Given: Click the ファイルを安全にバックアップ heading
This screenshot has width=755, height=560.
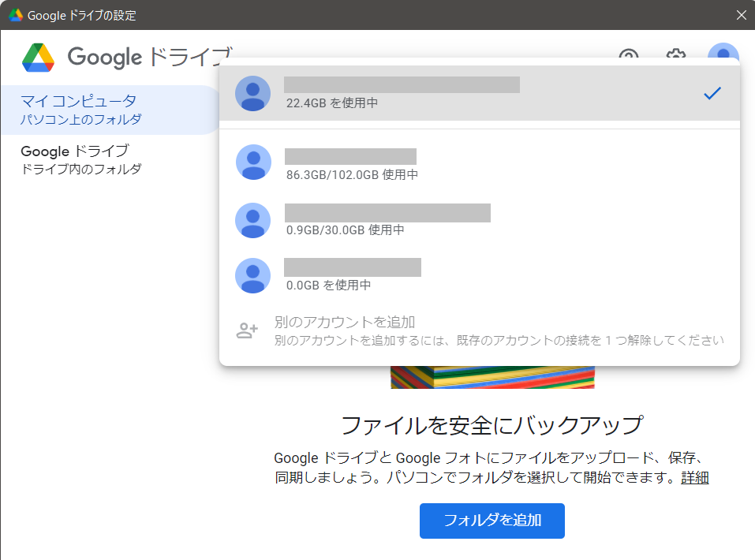Looking at the screenshot, I should [x=491, y=426].
